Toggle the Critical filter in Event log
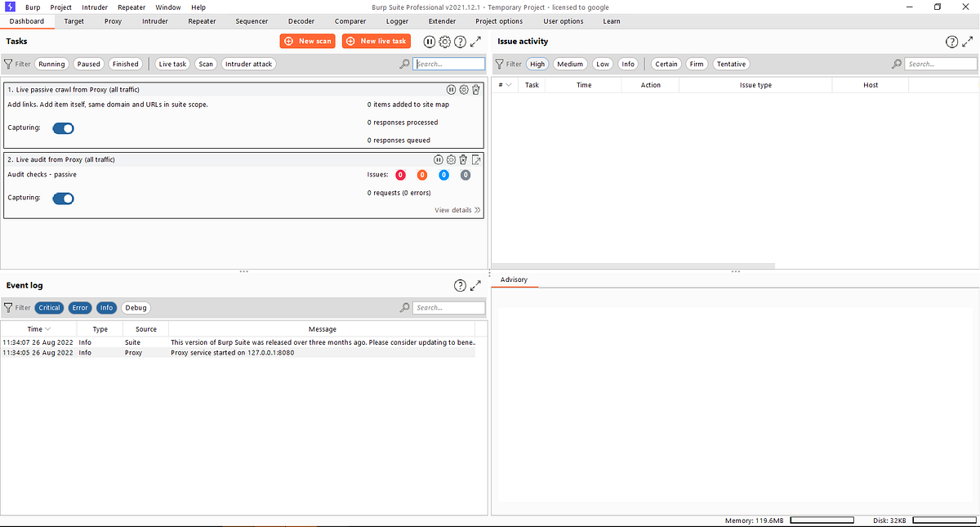980x527 pixels. point(49,307)
